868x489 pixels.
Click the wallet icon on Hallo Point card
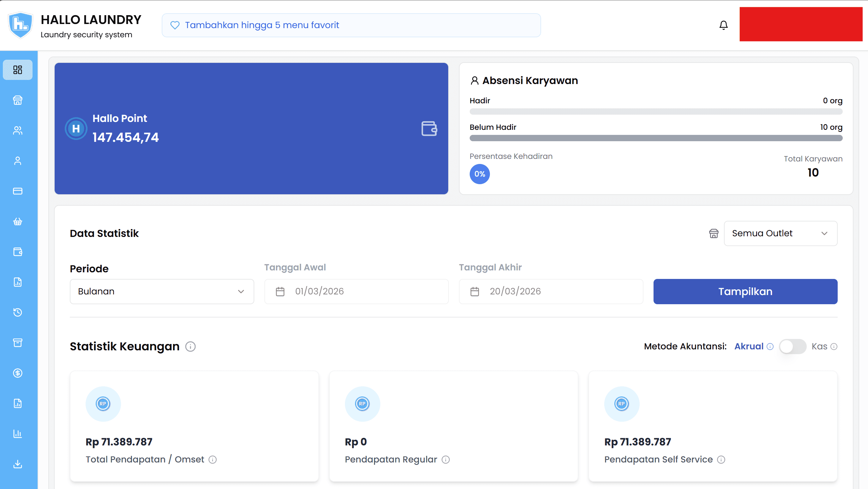click(429, 128)
